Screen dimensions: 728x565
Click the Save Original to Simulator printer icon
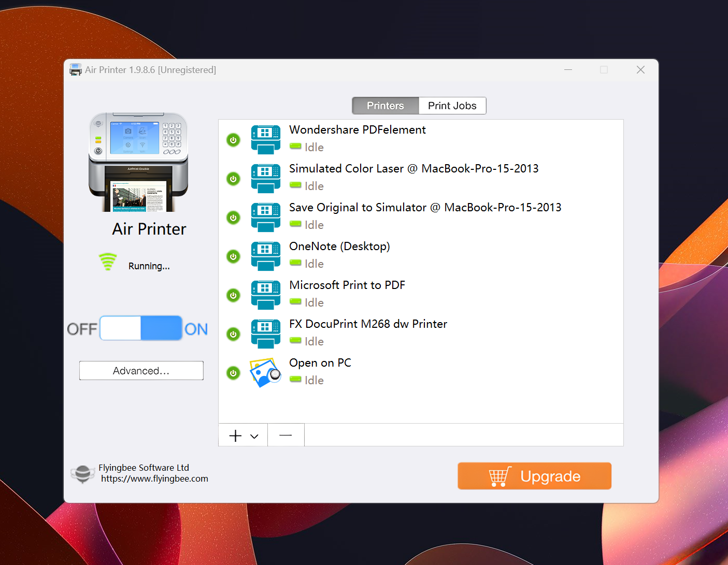(x=265, y=218)
